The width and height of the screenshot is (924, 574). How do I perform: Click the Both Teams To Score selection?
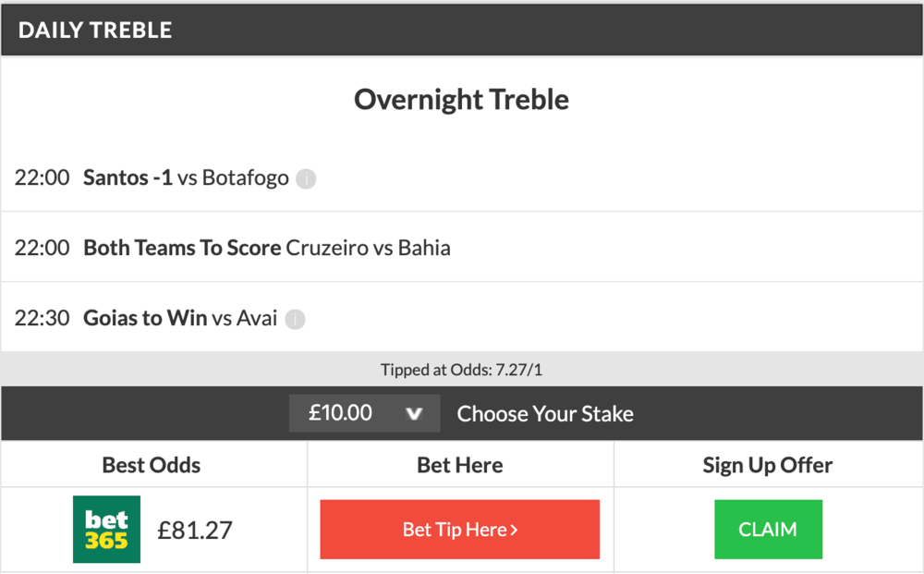point(182,248)
